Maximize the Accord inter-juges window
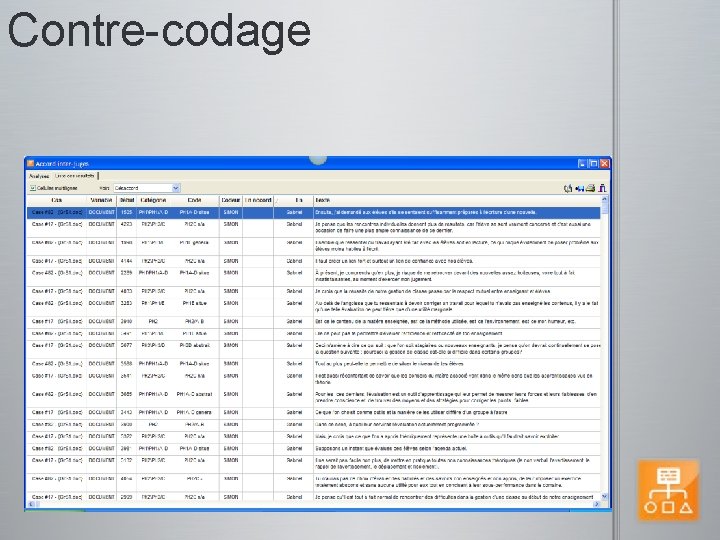The width and height of the screenshot is (720, 540). click(593, 163)
